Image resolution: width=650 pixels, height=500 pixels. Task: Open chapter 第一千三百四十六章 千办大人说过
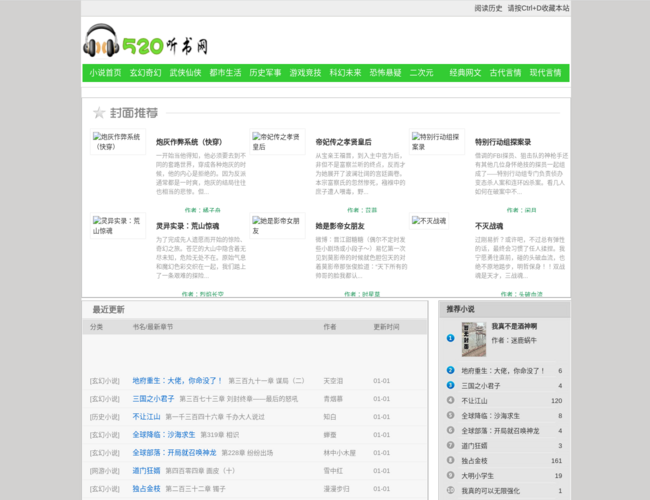pos(215,417)
